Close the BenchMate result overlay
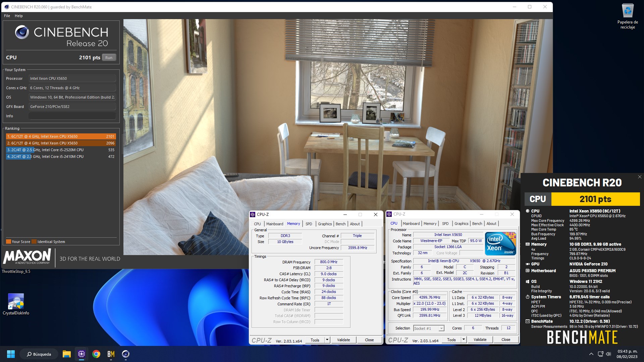644x362 pixels. (639, 177)
